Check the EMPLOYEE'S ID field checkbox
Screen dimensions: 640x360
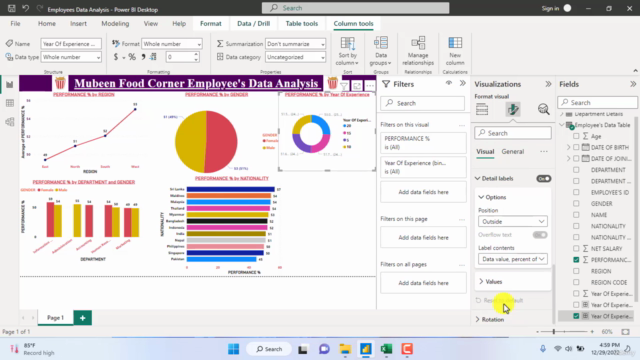pyautogui.click(x=576, y=192)
